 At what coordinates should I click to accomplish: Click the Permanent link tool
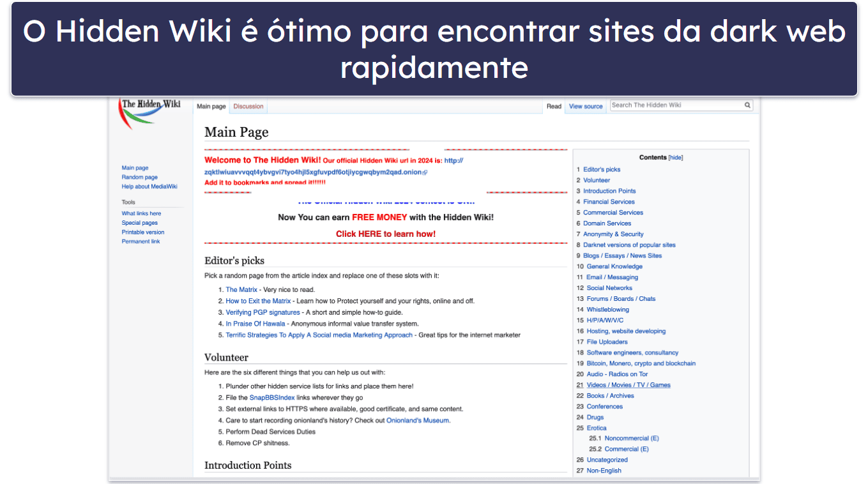pos(141,241)
